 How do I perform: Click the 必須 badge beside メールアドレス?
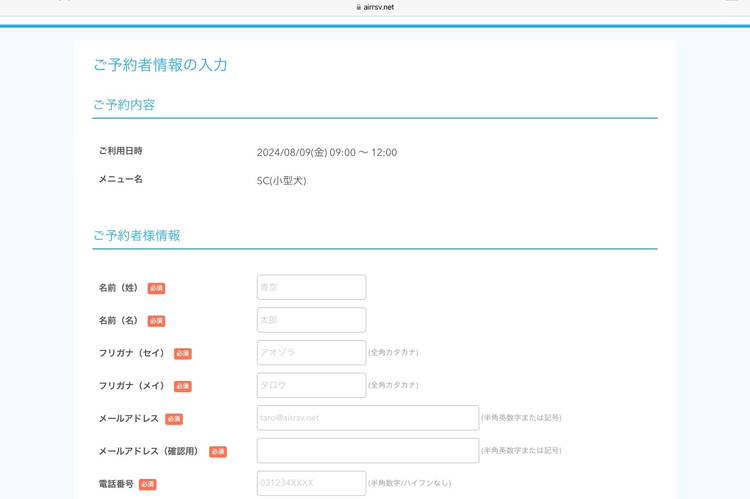(x=174, y=419)
